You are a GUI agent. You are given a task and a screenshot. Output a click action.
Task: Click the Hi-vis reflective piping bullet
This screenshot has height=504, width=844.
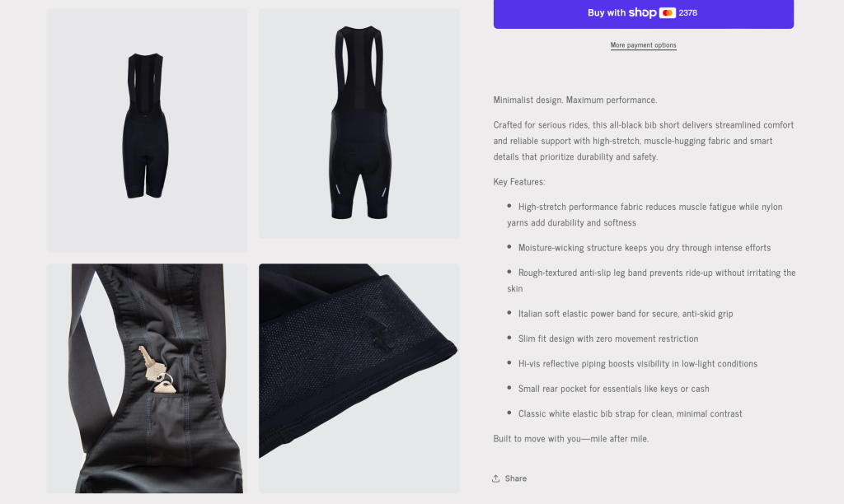638,364
